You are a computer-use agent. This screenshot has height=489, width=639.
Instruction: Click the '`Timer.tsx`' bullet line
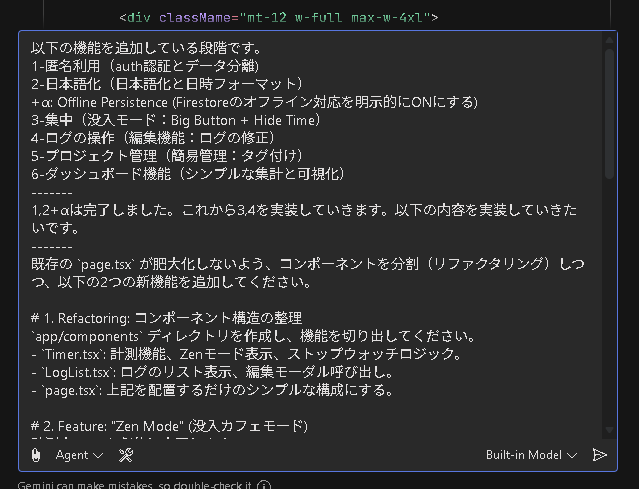coord(247,354)
